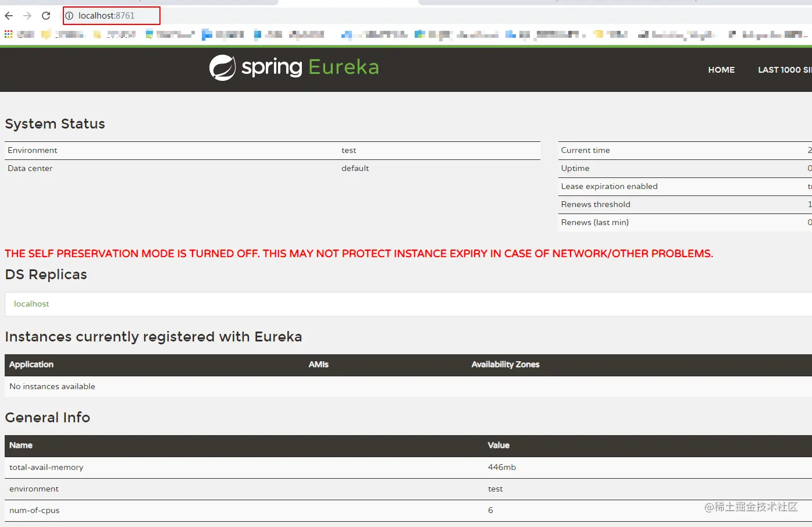Select the Uptime label

(575, 168)
